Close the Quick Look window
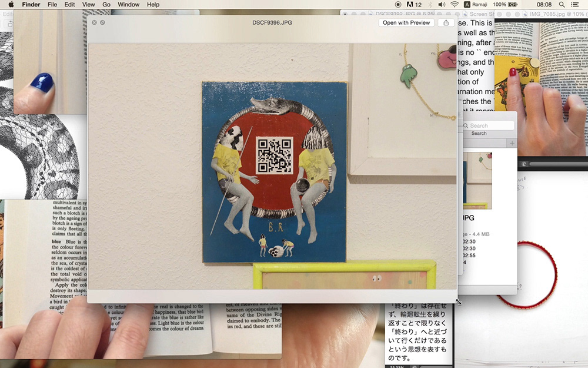Image resolution: width=588 pixels, height=368 pixels. (95, 22)
